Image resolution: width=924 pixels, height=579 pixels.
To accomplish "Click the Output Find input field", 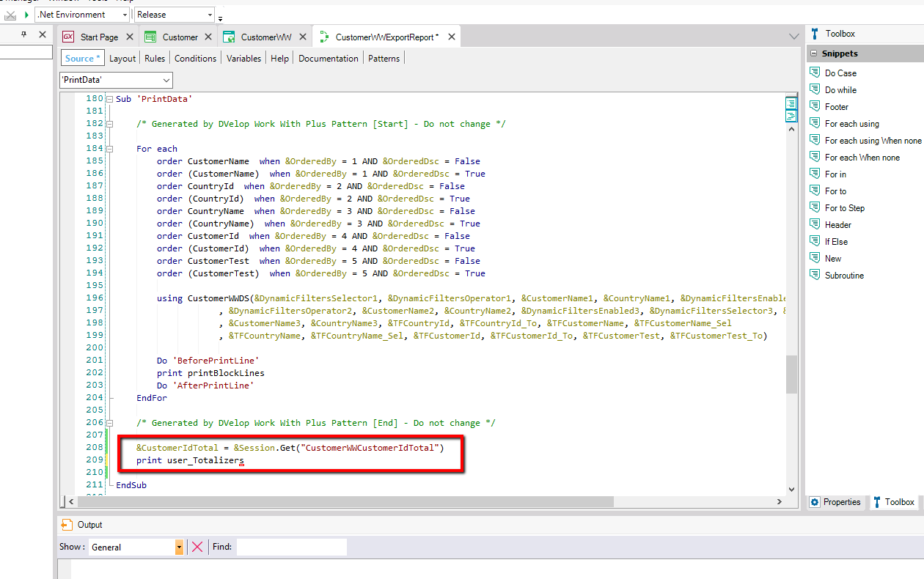I will click(x=291, y=547).
